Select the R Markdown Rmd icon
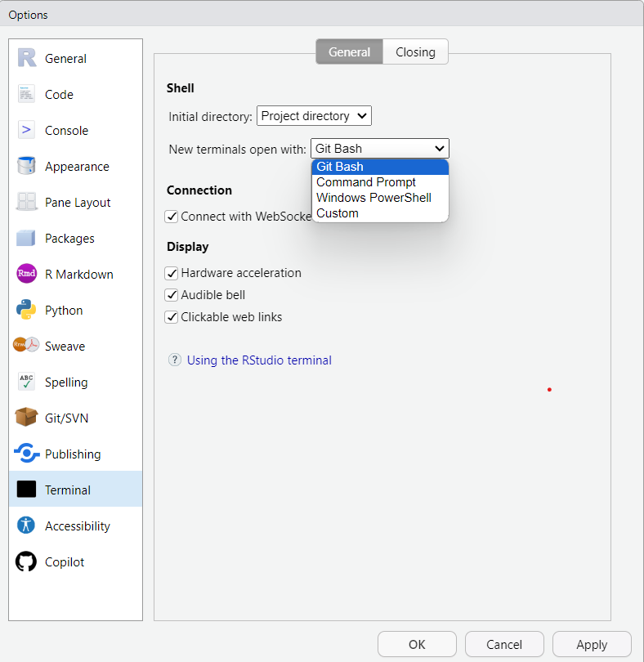This screenshot has width=644, height=662. 27,274
